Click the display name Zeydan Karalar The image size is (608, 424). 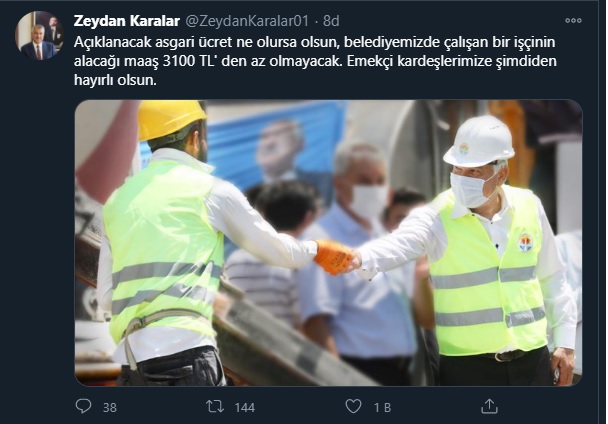point(127,21)
